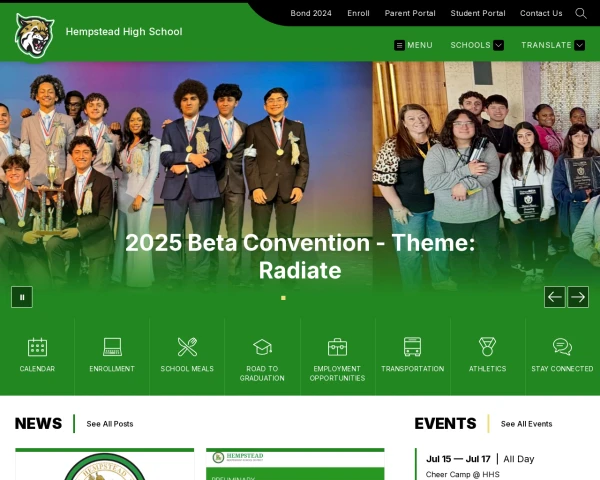The width and height of the screenshot is (600, 480).
Task: Click the EMPLOYMENT OPPORTUNITIES label
Action: (x=337, y=373)
